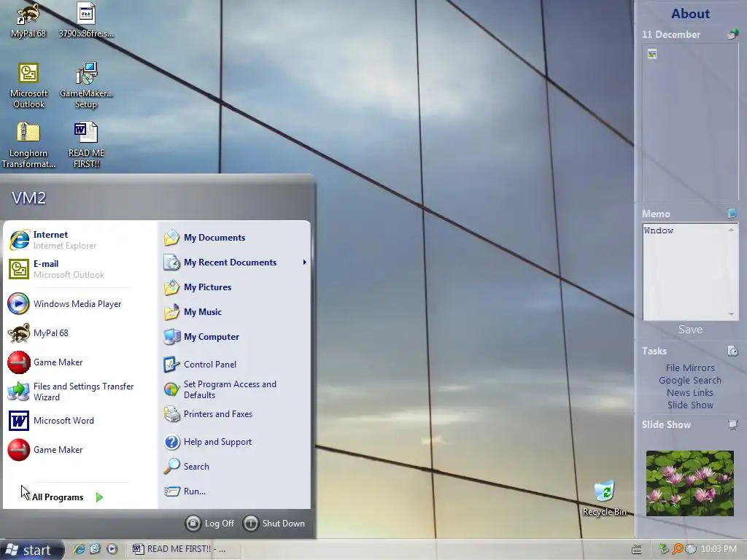Open Control Panel
The image size is (747, 560).
click(200, 365)
